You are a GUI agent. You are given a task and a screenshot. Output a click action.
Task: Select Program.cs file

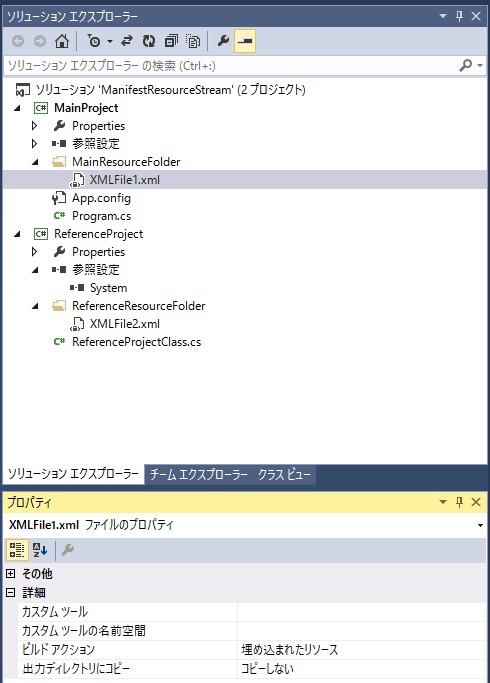pos(101,216)
